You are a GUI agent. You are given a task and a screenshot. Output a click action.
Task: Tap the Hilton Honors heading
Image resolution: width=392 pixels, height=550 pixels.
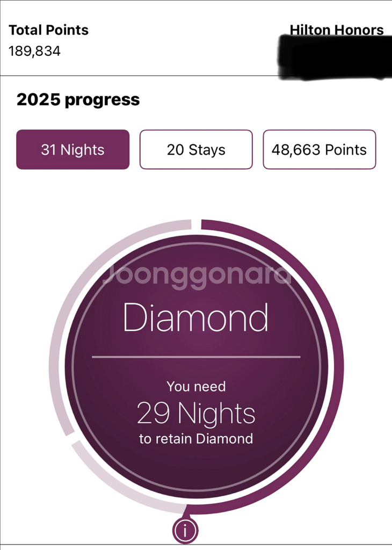point(337,30)
